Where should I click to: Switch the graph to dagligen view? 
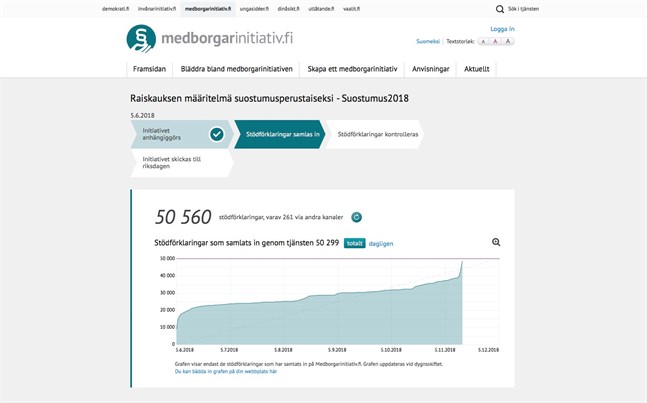(x=381, y=244)
